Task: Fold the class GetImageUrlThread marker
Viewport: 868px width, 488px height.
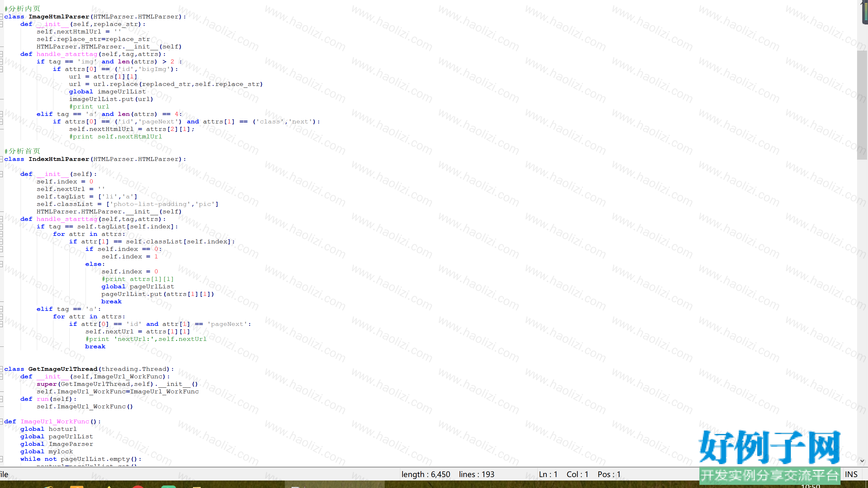Action: (x=1, y=369)
